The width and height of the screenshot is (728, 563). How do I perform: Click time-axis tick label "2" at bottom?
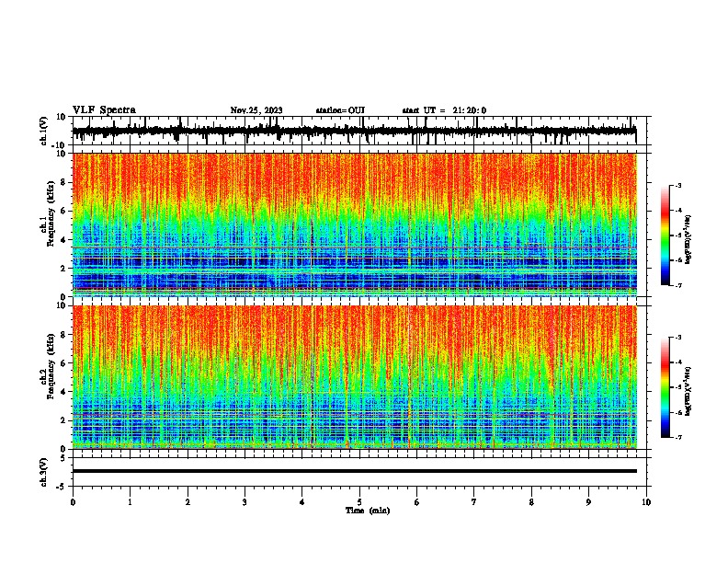coord(188,502)
